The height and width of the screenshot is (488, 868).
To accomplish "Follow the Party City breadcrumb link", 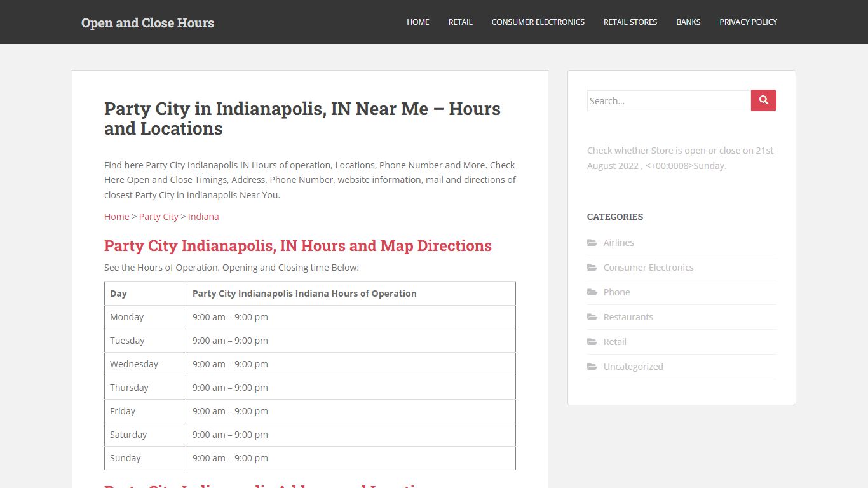I will pyautogui.click(x=159, y=217).
